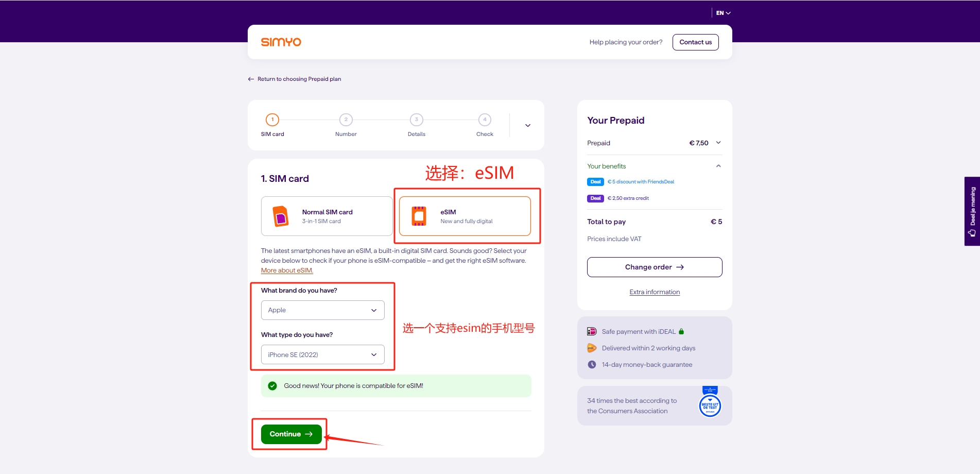The width and height of the screenshot is (980, 474).
Task: Click the iDEAL payment icon
Action: [x=592, y=332]
